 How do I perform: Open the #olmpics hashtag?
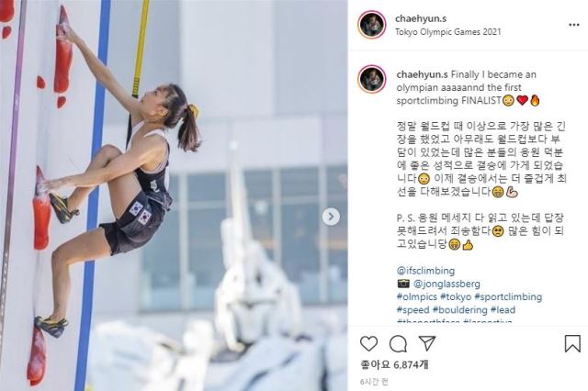pyautogui.click(x=417, y=296)
